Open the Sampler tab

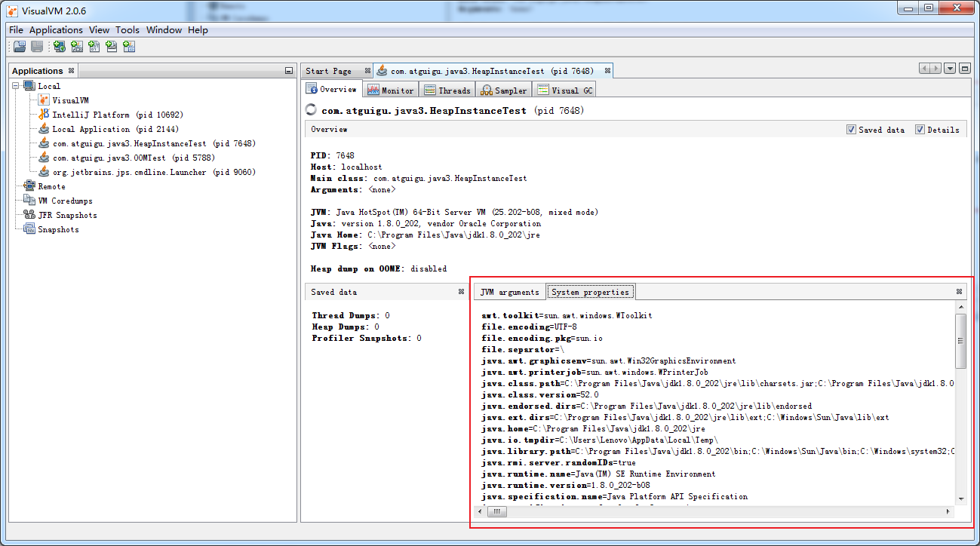point(503,90)
